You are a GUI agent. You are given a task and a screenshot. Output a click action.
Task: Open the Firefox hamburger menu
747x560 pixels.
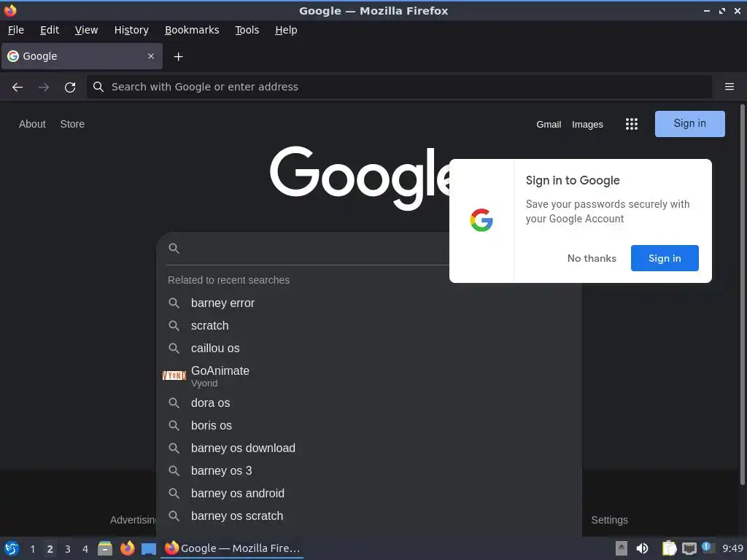pyautogui.click(x=729, y=87)
